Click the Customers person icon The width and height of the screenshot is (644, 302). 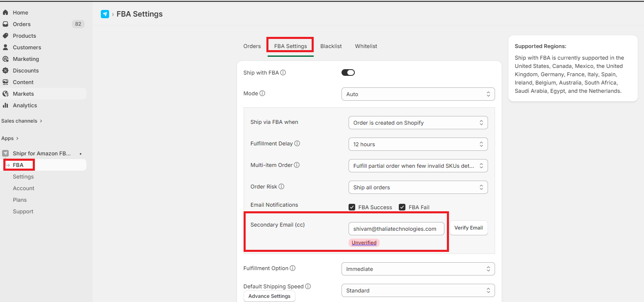coord(5,47)
